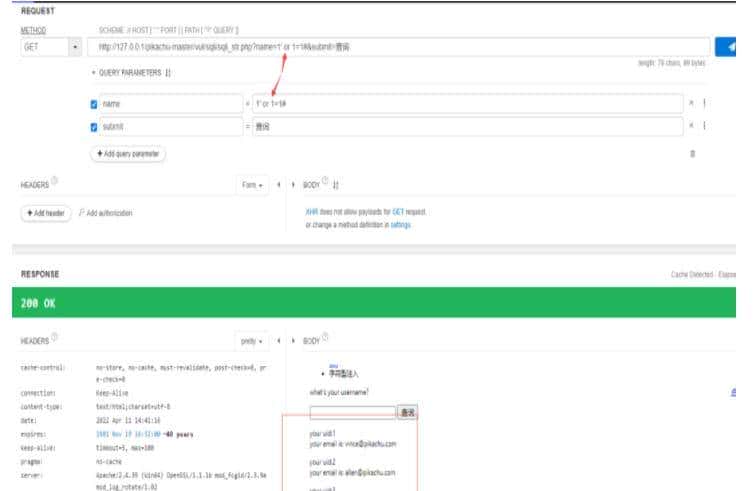
Task: Remove the submit parameter with its X icon
Action: [x=691, y=125]
